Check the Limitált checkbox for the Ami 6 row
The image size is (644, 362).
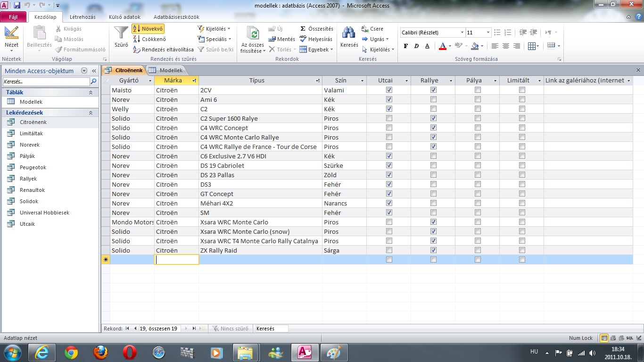[x=522, y=99]
